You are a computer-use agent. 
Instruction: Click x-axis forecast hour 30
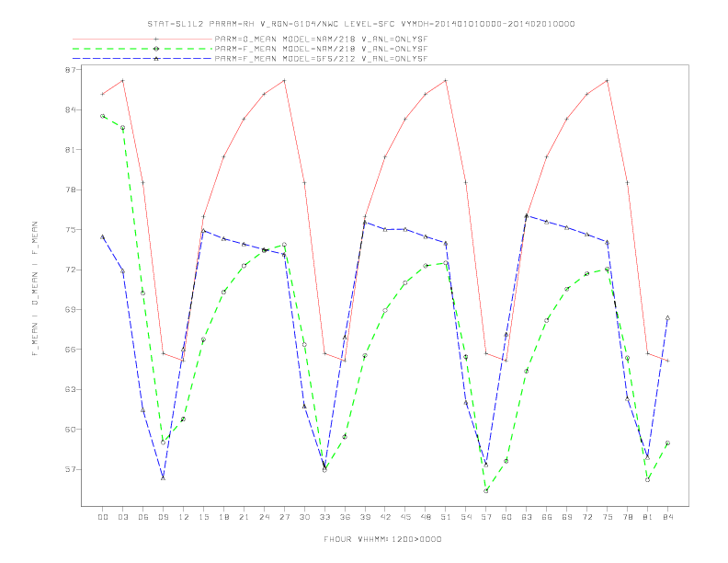click(x=304, y=517)
